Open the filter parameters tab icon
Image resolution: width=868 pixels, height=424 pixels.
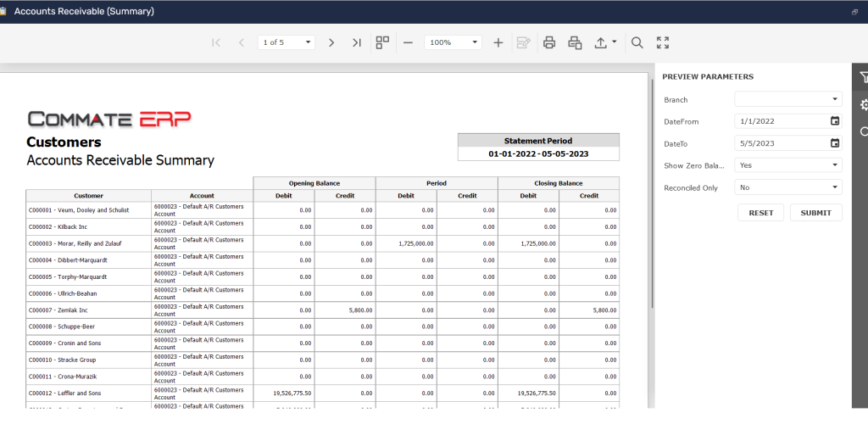point(862,77)
